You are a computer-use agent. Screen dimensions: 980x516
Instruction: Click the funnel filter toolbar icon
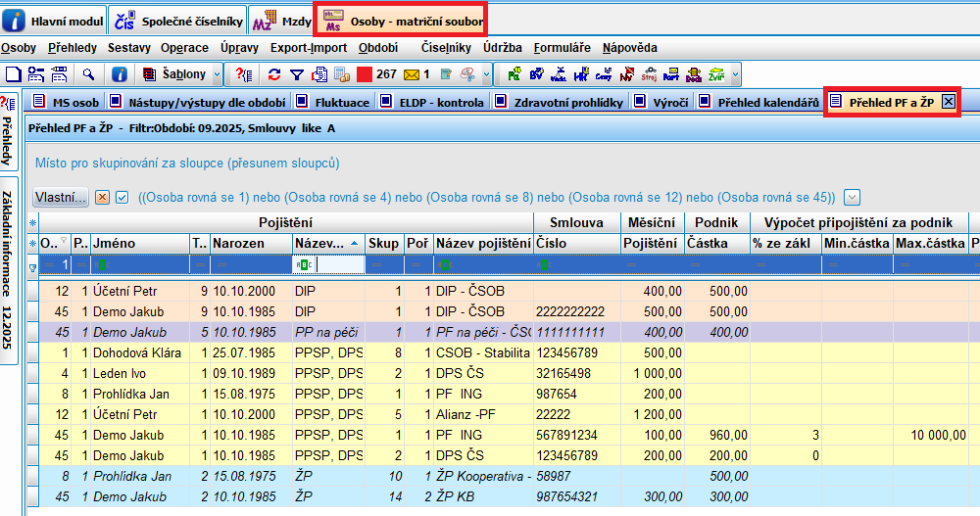tap(297, 73)
